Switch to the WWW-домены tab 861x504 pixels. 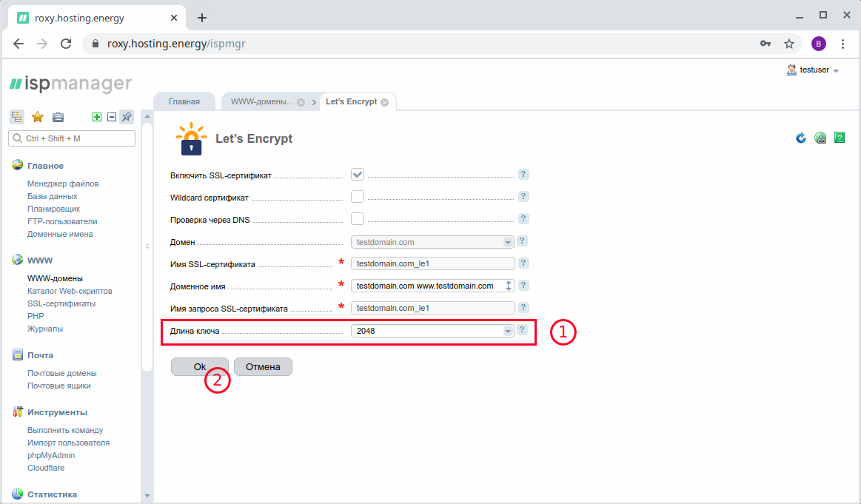point(262,101)
